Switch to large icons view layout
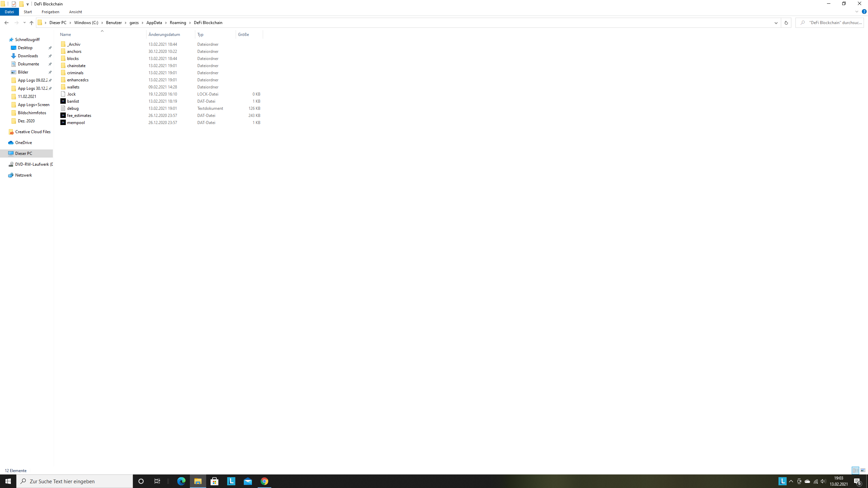The width and height of the screenshot is (868, 488). pos(863,470)
